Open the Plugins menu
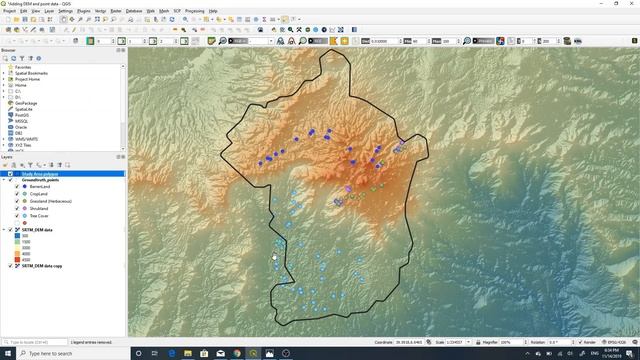 pyautogui.click(x=84, y=11)
